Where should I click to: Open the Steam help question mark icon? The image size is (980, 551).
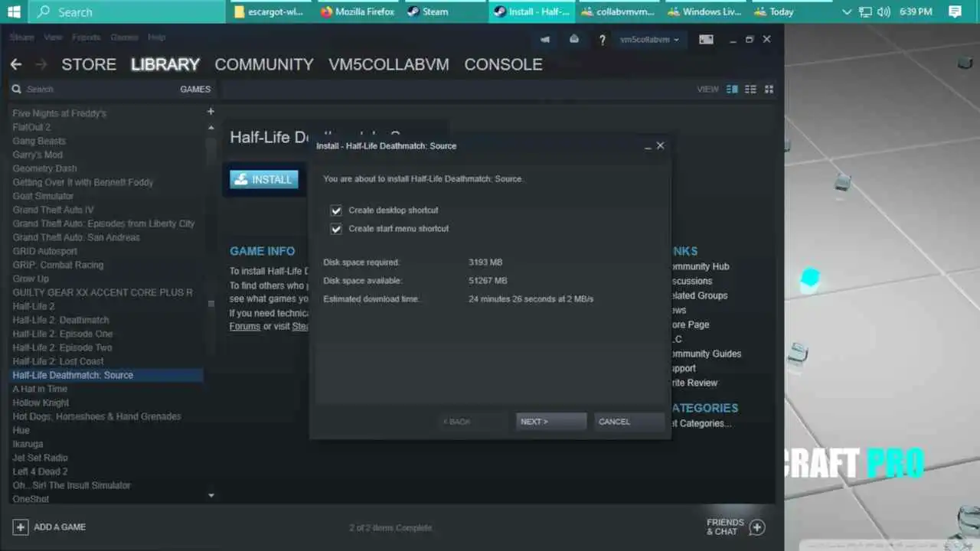[603, 40]
